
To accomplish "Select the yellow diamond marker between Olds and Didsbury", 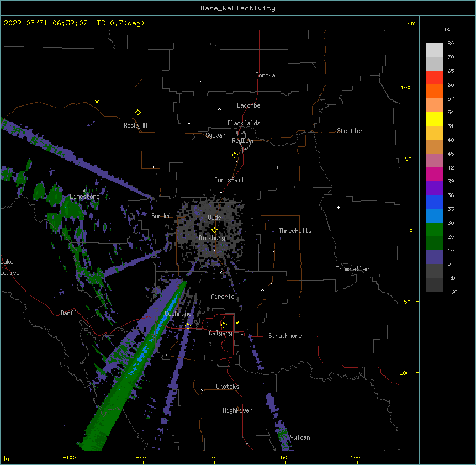I will click(214, 230).
